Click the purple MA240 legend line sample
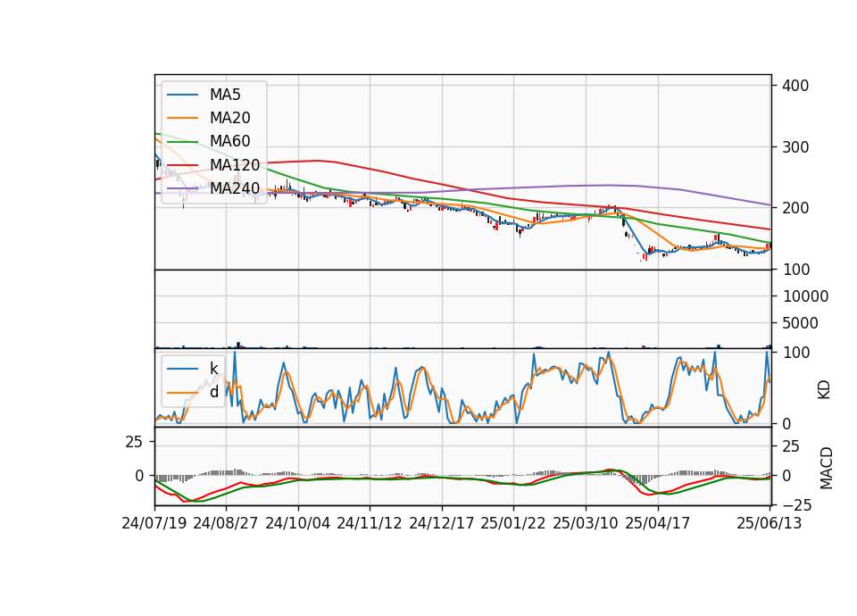The image size is (857, 616). coord(182,188)
